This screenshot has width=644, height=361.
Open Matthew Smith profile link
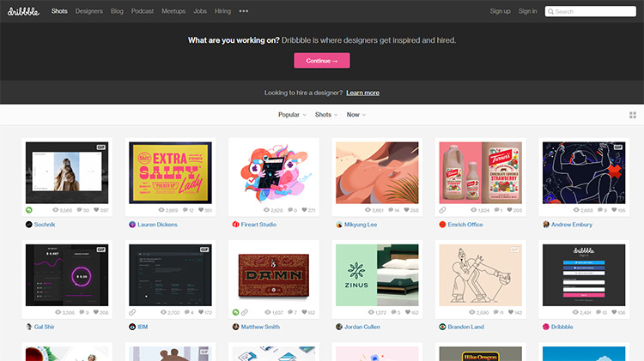[260, 327]
